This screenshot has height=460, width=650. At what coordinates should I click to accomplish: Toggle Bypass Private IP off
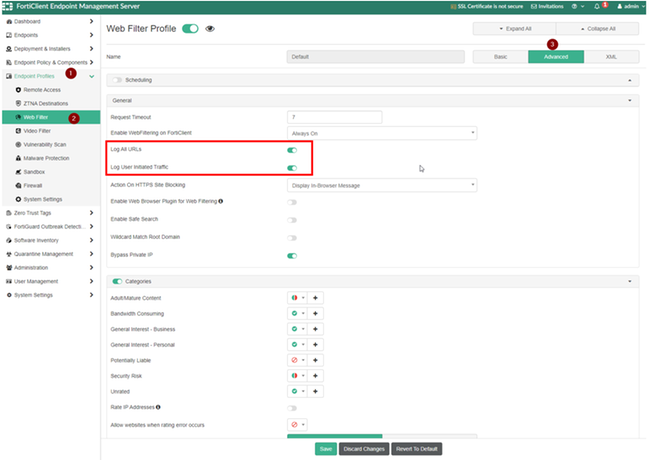pyautogui.click(x=292, y=256)
